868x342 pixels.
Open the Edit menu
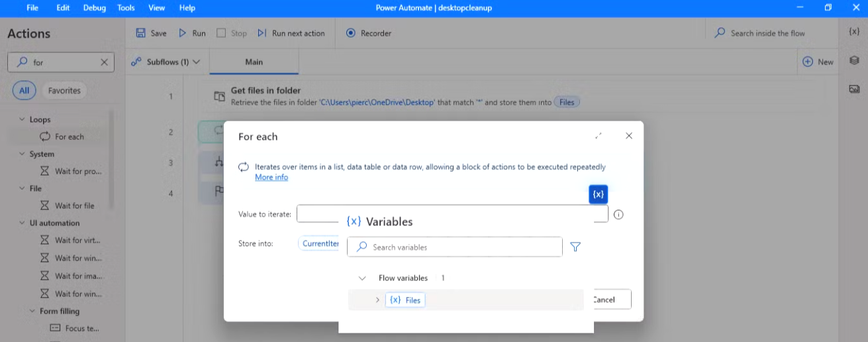(63, 8)
